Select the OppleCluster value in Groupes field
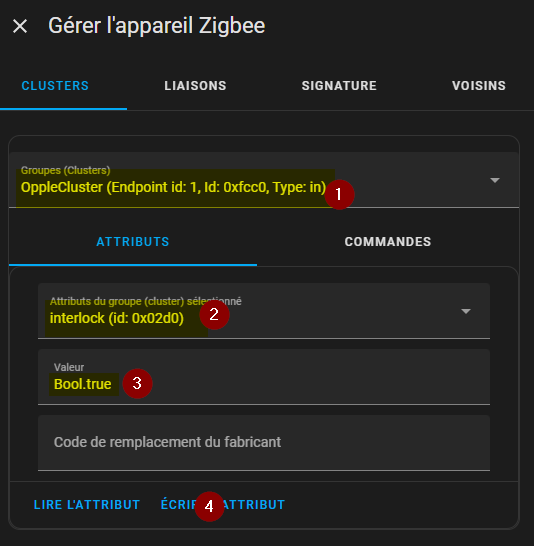The width and height of the screenshot is (534, 546). (x=173, y=187)
